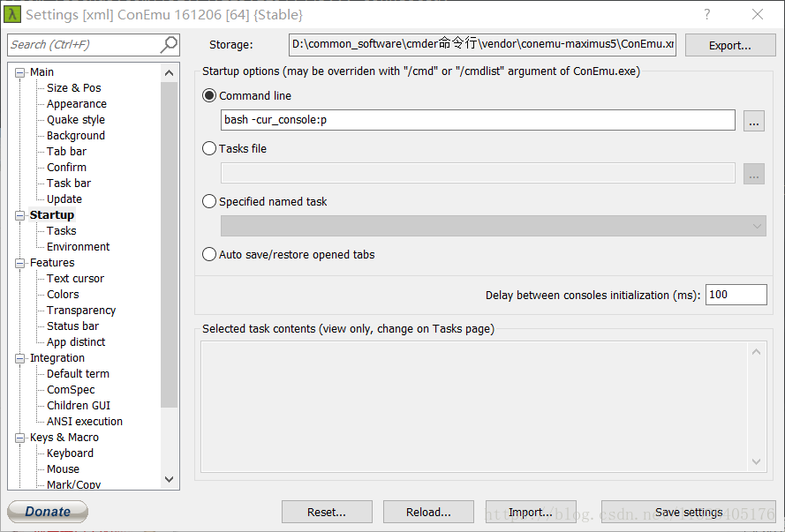Screen dimensions: 785x532
Task: Open the Specified named task dropdown
Action: point(493,226)
